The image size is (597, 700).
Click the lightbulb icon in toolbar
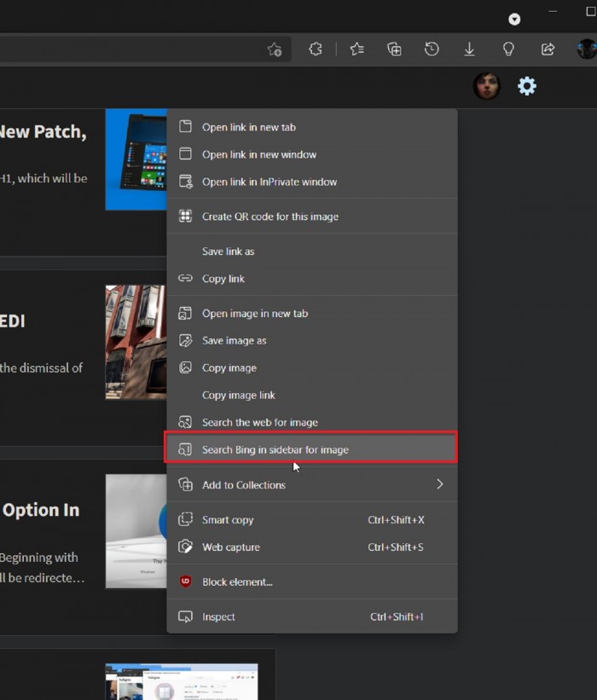[508, 49]
